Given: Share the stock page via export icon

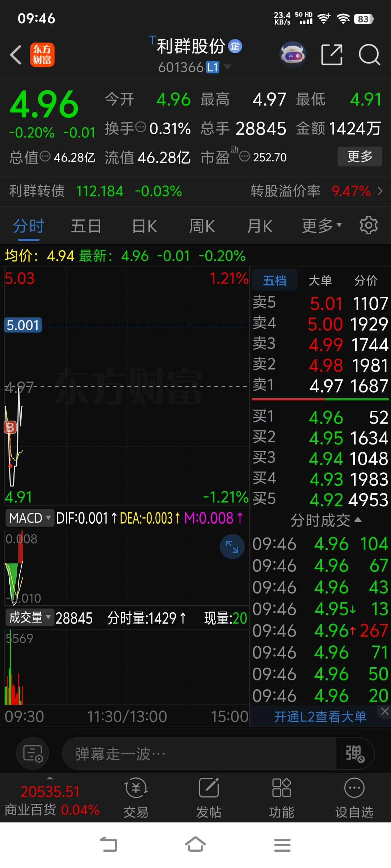Looking at the screenshot, I should point(332,55).
